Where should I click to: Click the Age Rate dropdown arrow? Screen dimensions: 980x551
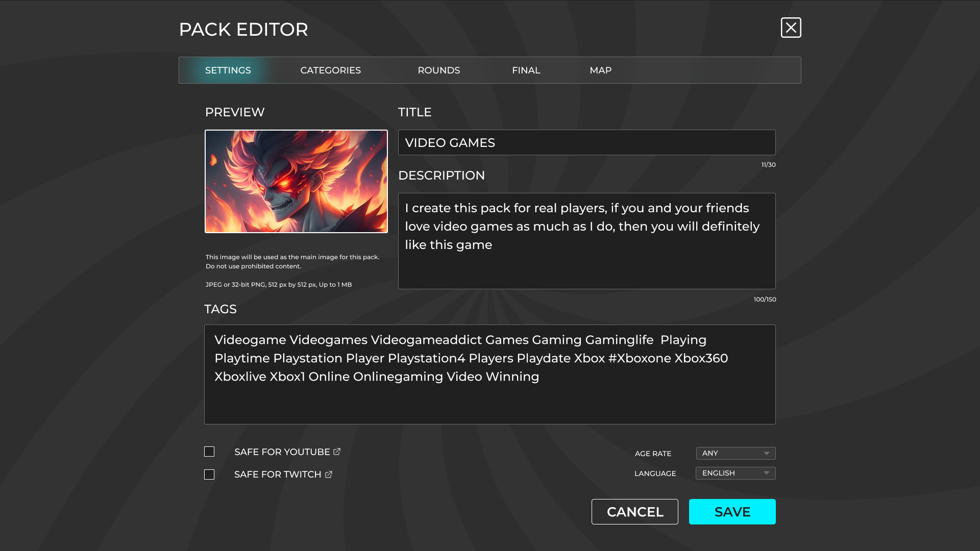(x=766, y=453)
